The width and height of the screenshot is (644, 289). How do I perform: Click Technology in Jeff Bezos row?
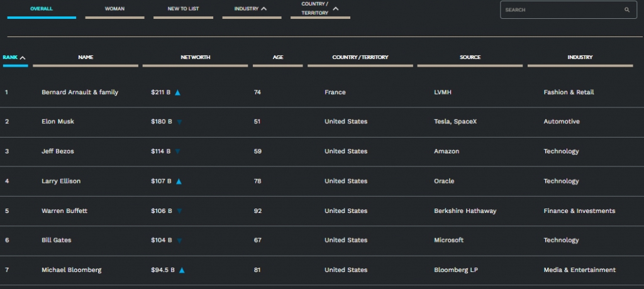coord(562,151)
